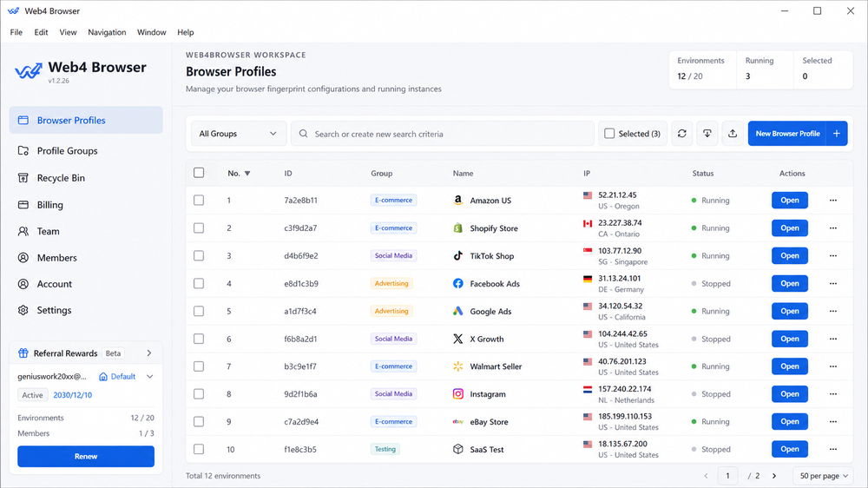868x488 pixels.
Task: Go to next page arrow
Action: [x=774, y=476]
